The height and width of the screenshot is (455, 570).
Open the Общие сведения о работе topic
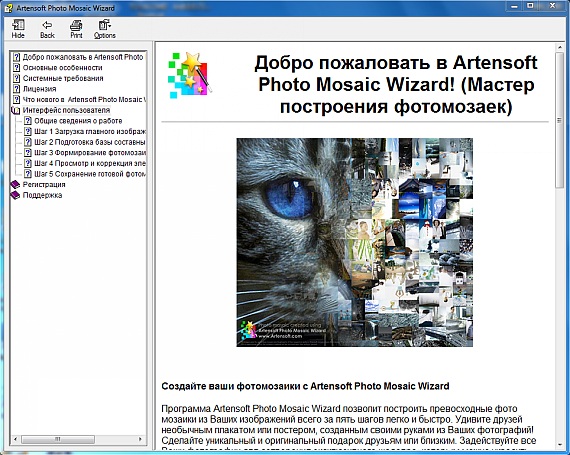pyautogui.click(x=78, y=121)
